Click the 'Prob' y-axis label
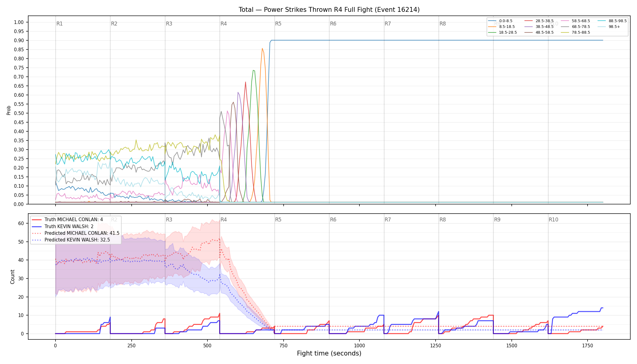Viewport: 637px width, 364px height. (x=9, y=110)
